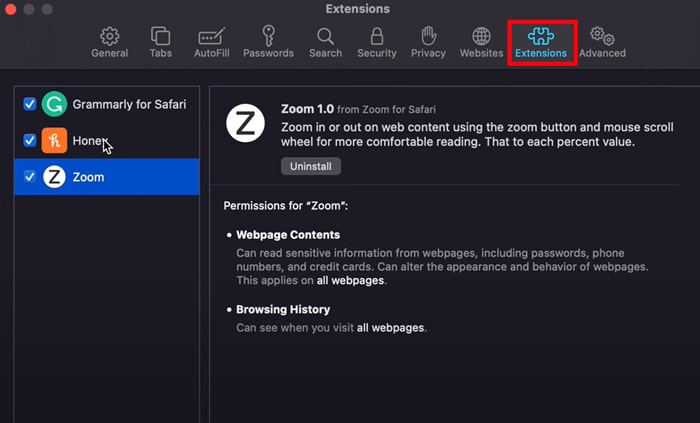Click Browsing History permission heading
700x423 pixels.
tap(283, 309)
